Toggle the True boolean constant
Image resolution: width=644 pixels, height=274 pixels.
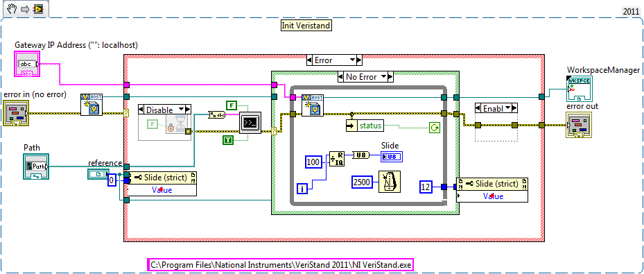[x=228, y=140]
